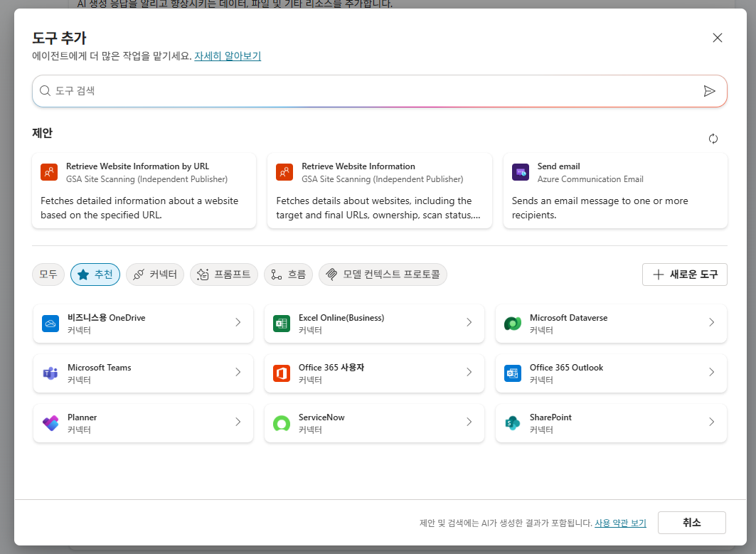Expand the SharePoint chevron arrow
The height and width of the screenshot is (554, 756).
click(712, 422)
